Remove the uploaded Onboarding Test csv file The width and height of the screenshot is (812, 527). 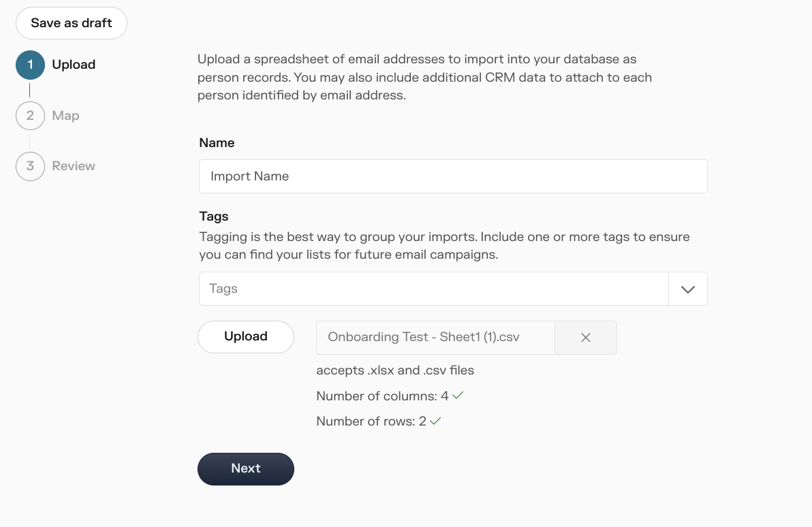586,338
